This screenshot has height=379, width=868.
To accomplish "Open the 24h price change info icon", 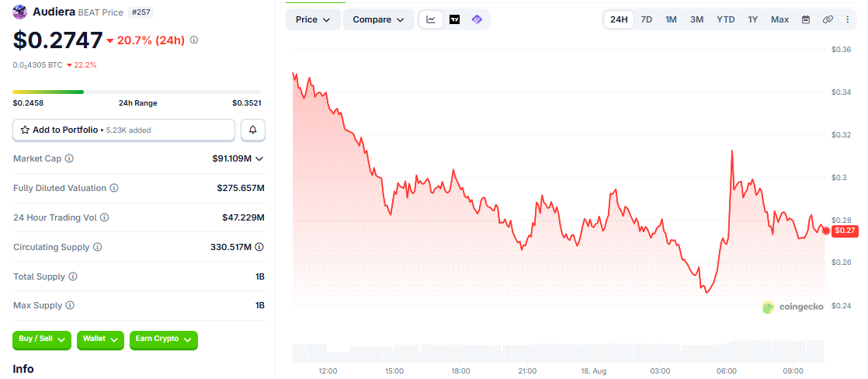I will pyautogui.click(x=194, y=40).
